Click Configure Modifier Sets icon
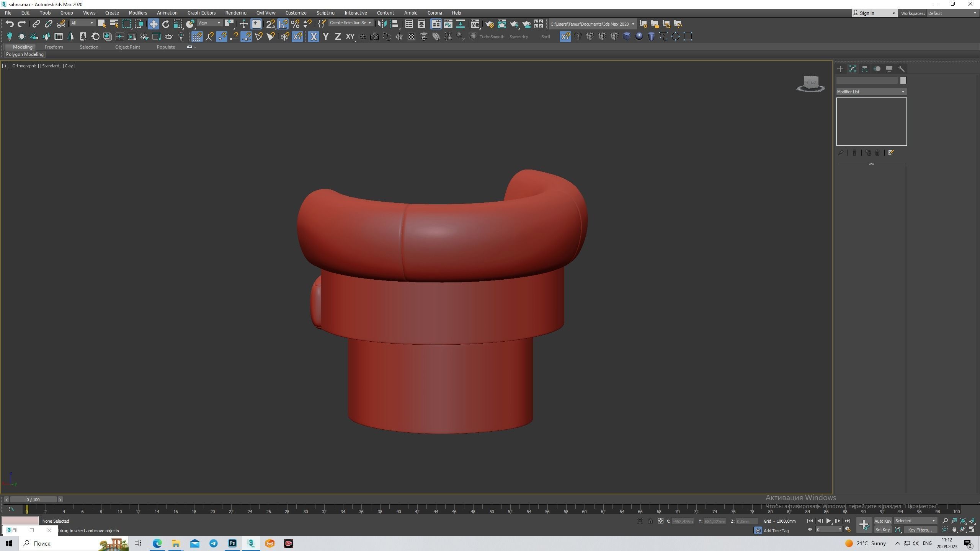 (891, 153)
